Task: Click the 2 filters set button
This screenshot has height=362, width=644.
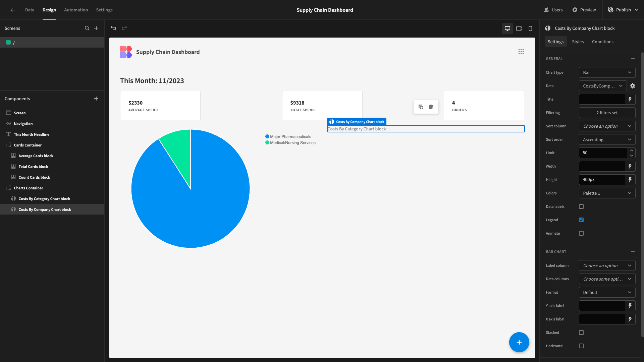Action: coord(607,113)
